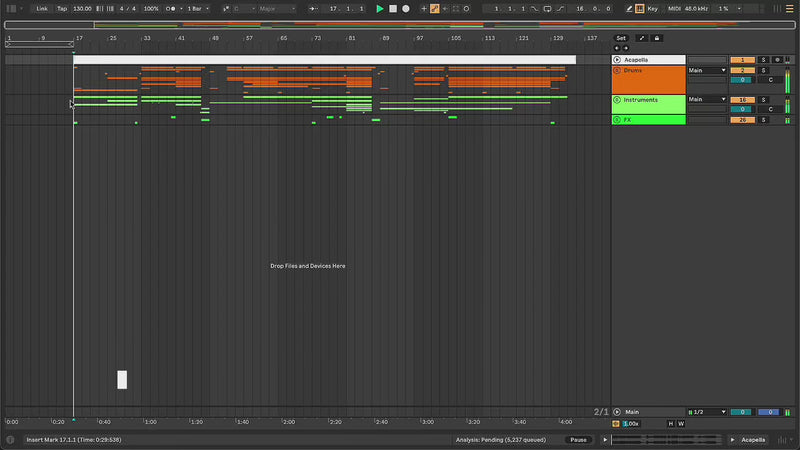Click the Lock Envelopes padlock icon
The image size is (800, 450).
click(x=656, y=38)
